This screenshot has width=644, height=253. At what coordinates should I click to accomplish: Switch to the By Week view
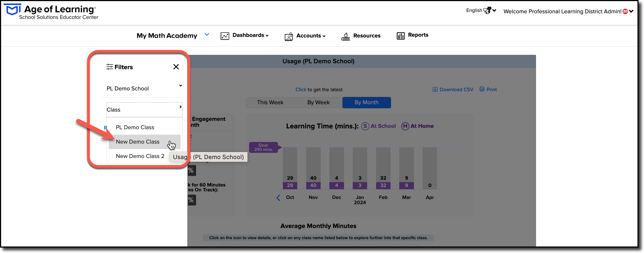[318, 102]
